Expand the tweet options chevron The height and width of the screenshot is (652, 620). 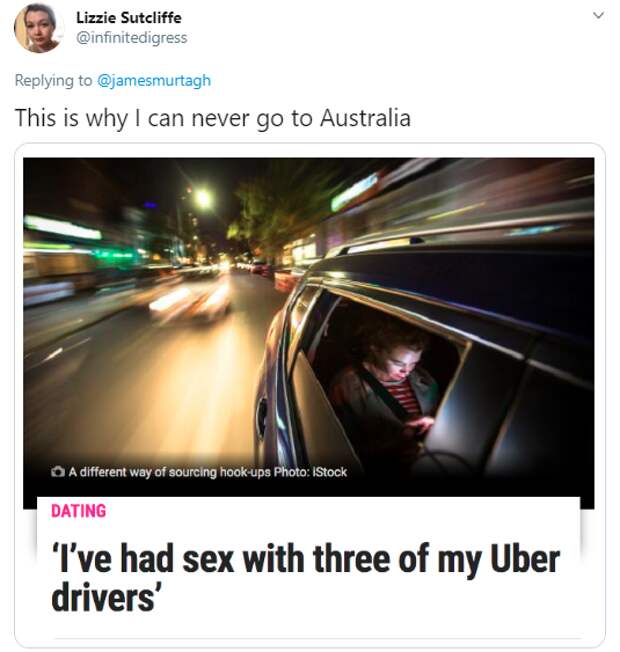tap(598, 16)
